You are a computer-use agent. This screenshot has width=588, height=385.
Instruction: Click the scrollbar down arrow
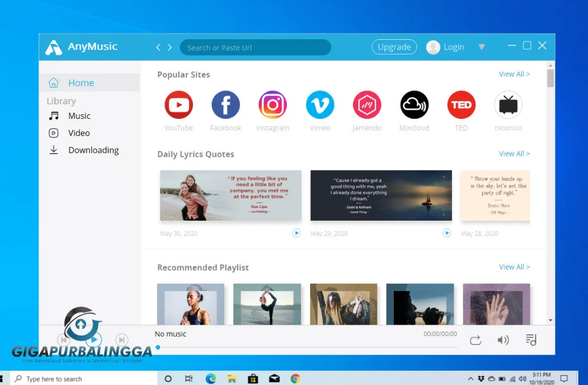click(x=550, y=320)
